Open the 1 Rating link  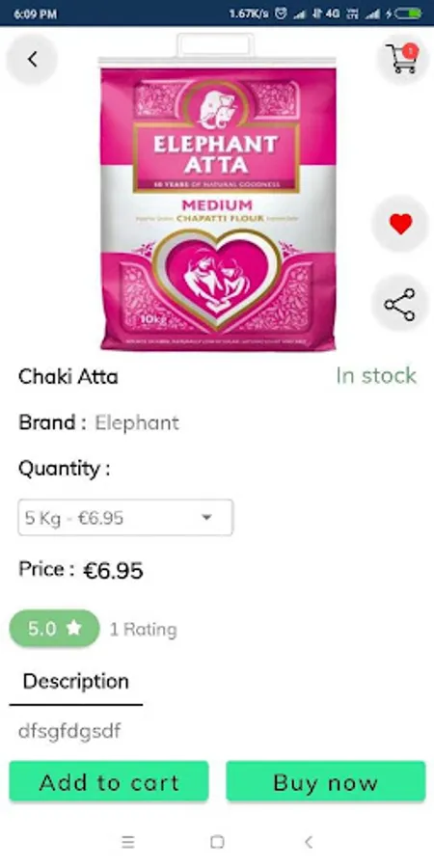pyautogui.click(x=144, y=630)
